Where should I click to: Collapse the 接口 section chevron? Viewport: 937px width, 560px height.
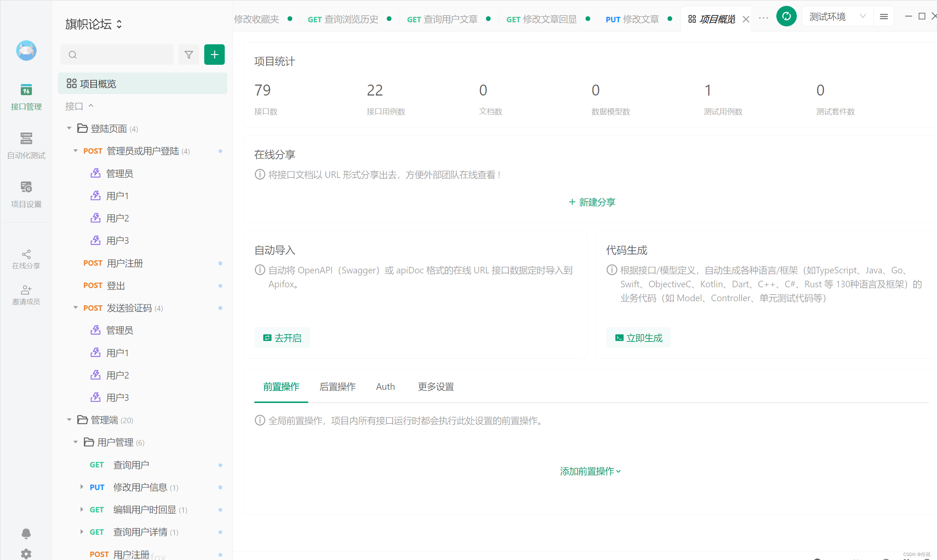pos(90,106)
